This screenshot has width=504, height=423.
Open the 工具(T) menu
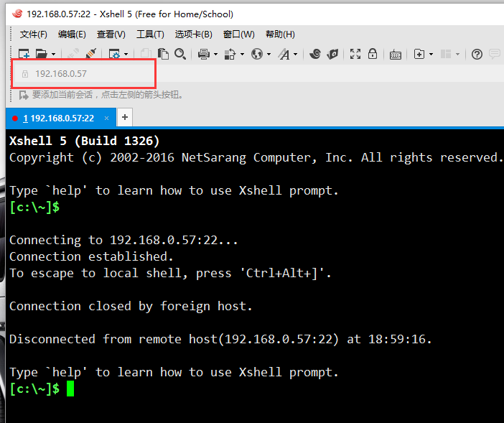point(150,34)
